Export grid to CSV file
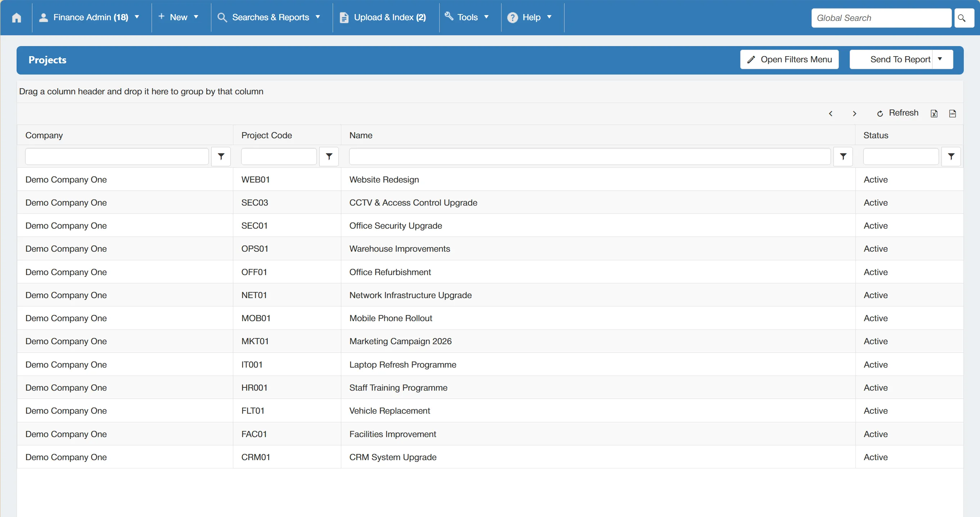Image resolution: width=980 pixels, height=517 pixels. (x=953, y=113)
